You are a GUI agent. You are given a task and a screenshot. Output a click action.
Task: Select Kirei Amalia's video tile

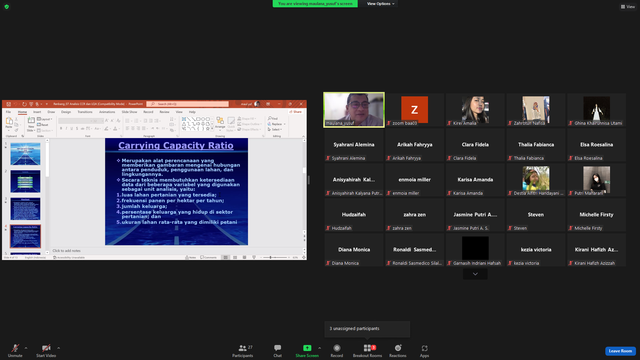(475, 110)
